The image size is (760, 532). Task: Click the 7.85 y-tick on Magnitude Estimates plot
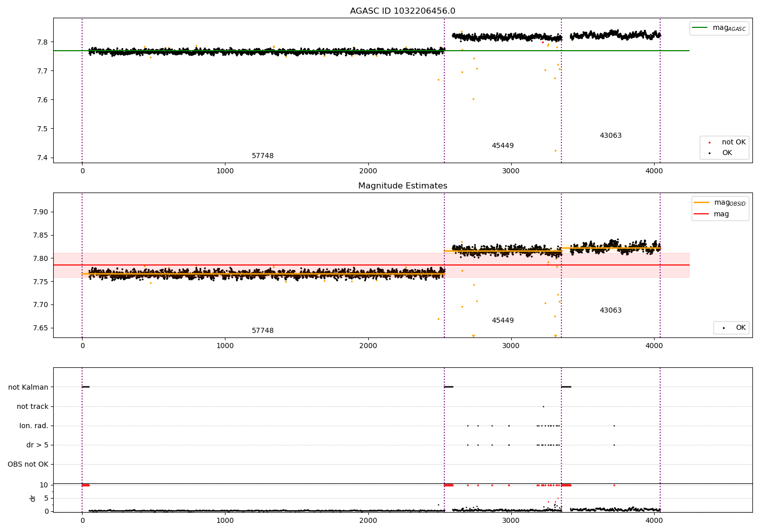click(40, 236)
